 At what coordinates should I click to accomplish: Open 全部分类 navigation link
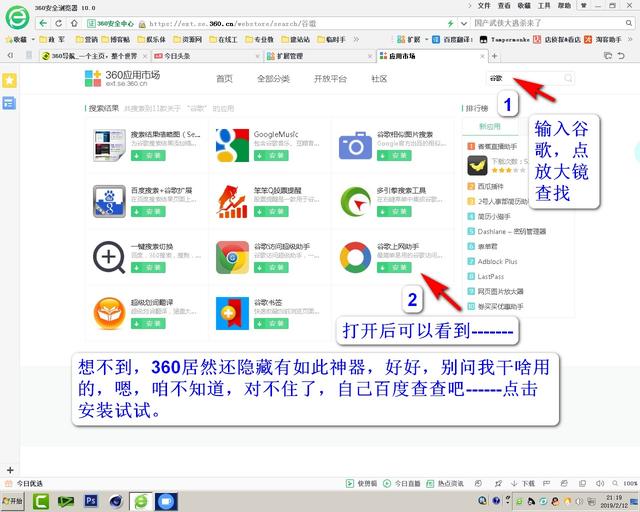(x=273, y=79)
